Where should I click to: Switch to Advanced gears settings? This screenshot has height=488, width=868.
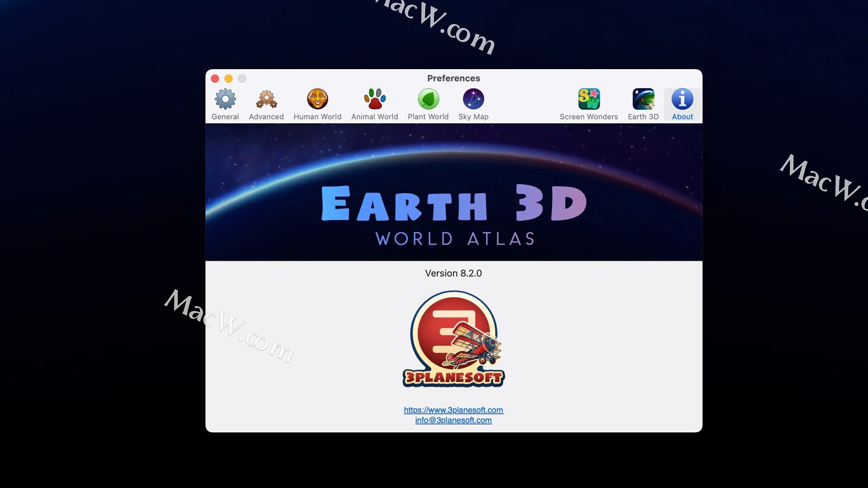(266, 104)
